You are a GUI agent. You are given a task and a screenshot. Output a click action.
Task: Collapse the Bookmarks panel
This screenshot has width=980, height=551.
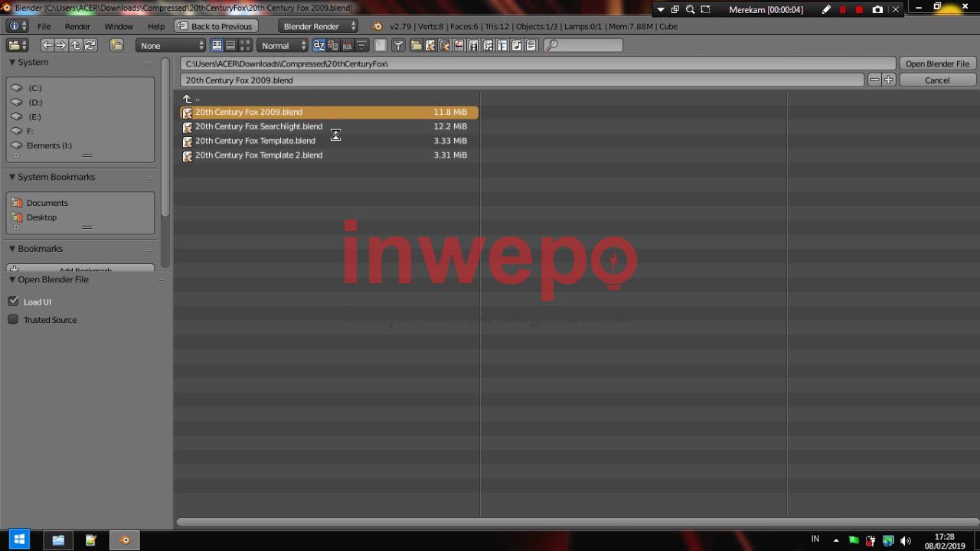pyautogui.click(x=12, y=249)
